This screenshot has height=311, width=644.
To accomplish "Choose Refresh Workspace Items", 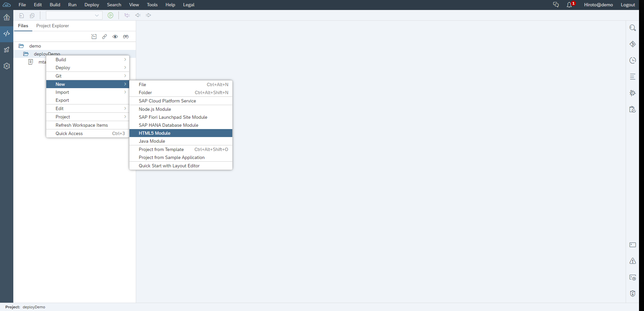I will (x=88, y=125).
